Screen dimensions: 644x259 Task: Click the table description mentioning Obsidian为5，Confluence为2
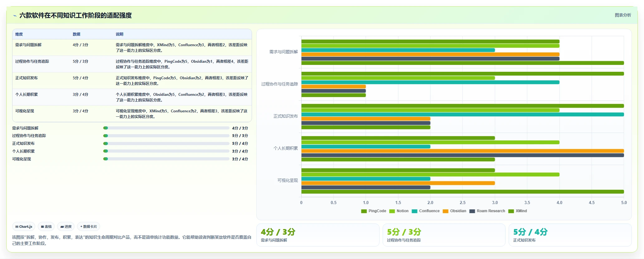[182, 97]
